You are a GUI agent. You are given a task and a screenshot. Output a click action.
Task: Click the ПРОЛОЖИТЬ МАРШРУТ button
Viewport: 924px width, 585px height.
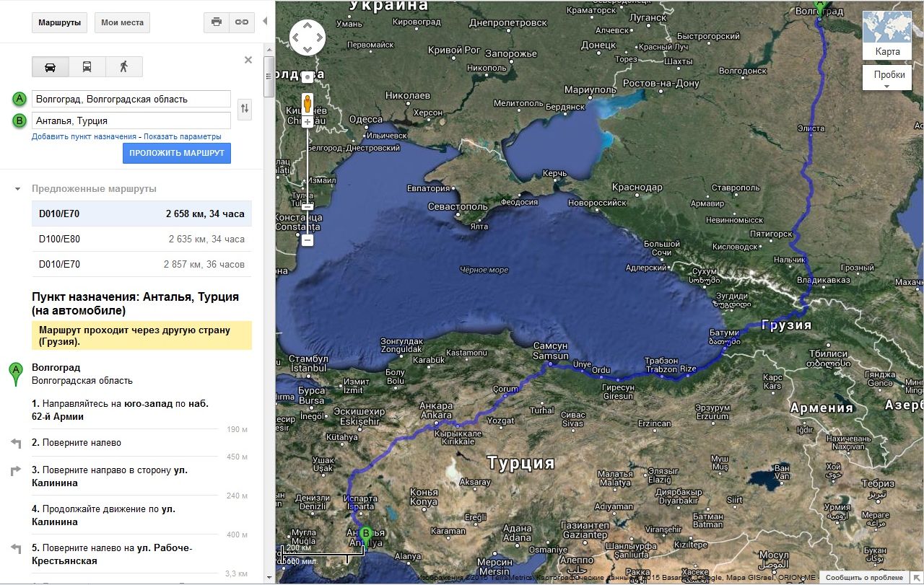(x=177, y=153)
